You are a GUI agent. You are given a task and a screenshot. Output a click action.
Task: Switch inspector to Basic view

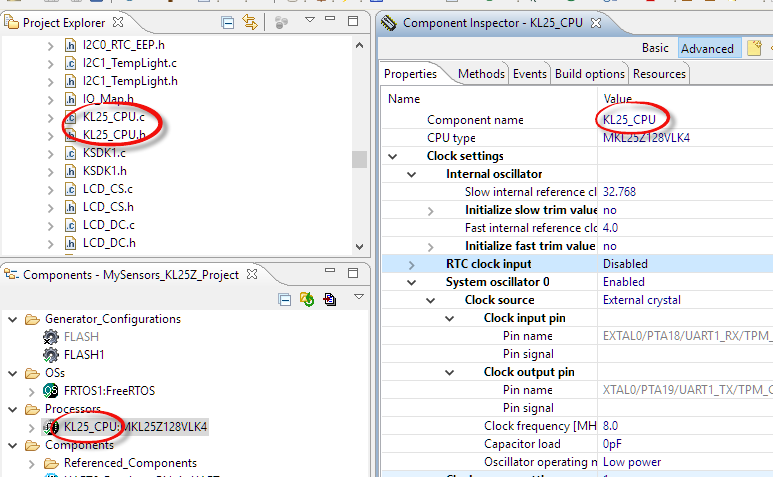(x=655, y=48)
